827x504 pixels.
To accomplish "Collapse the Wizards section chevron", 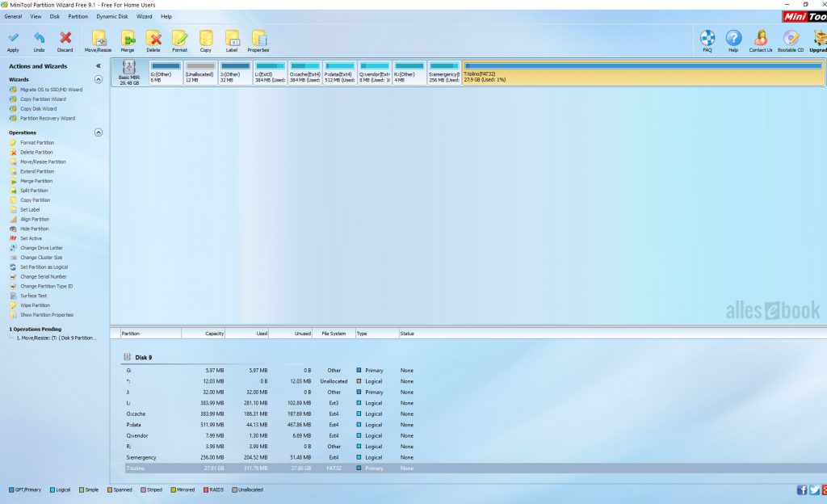I will (x=98, y=79).
